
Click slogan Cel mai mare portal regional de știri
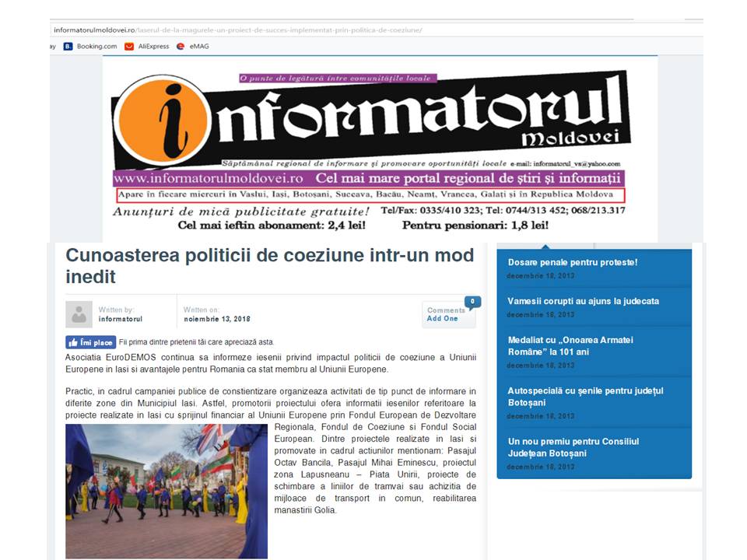[468, 179]
